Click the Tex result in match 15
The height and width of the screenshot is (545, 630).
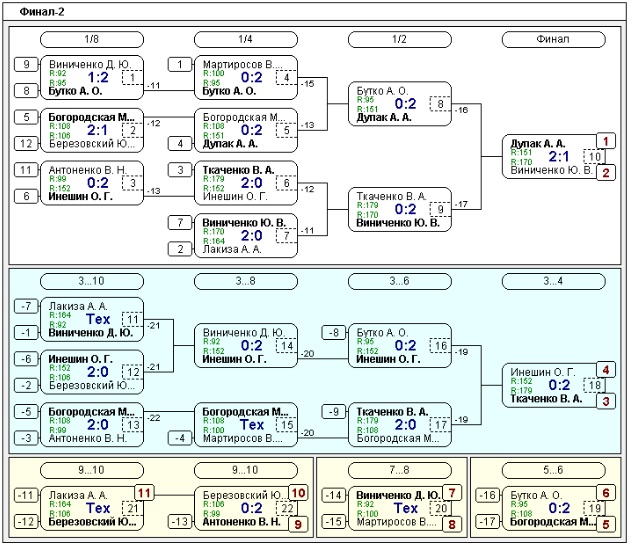(252, 425)
